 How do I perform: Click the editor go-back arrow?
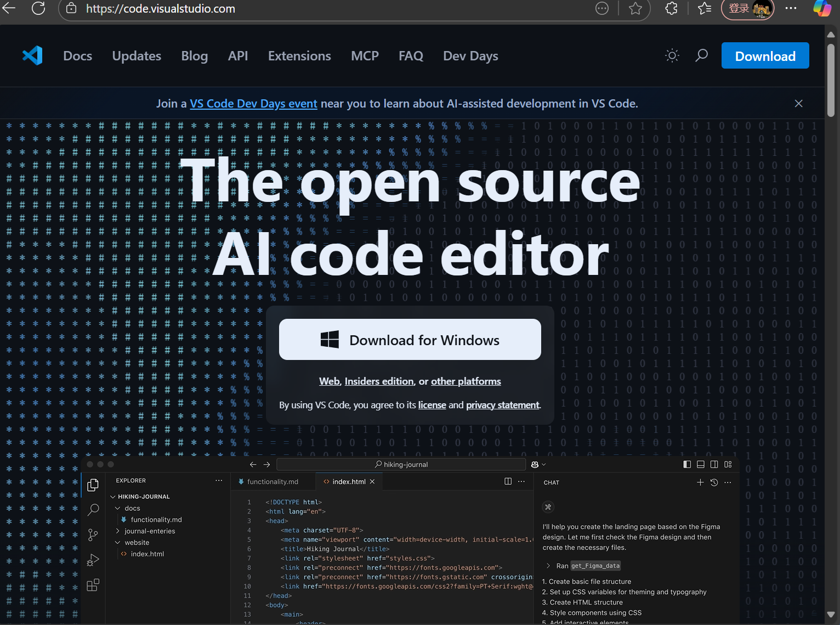253,464
